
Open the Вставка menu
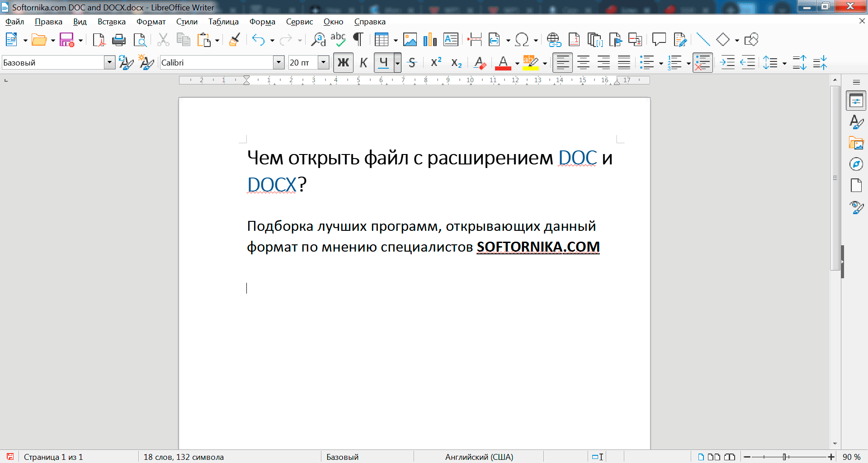tap(111, 22)
